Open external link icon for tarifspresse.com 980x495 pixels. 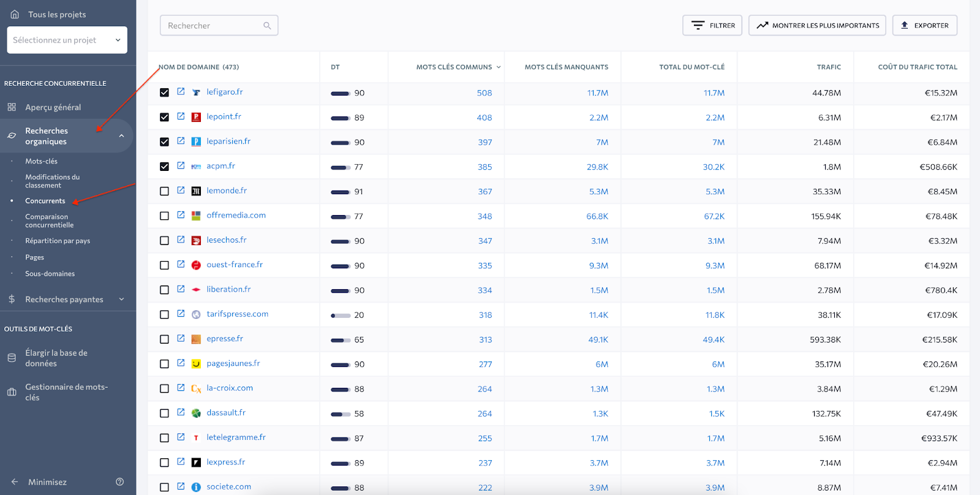[181, 313]
